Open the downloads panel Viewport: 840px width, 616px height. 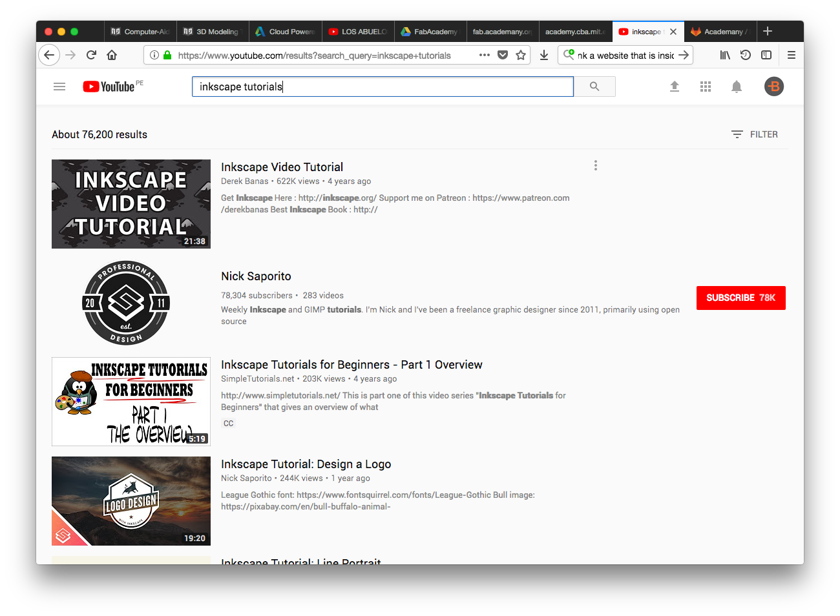(544, 55)
